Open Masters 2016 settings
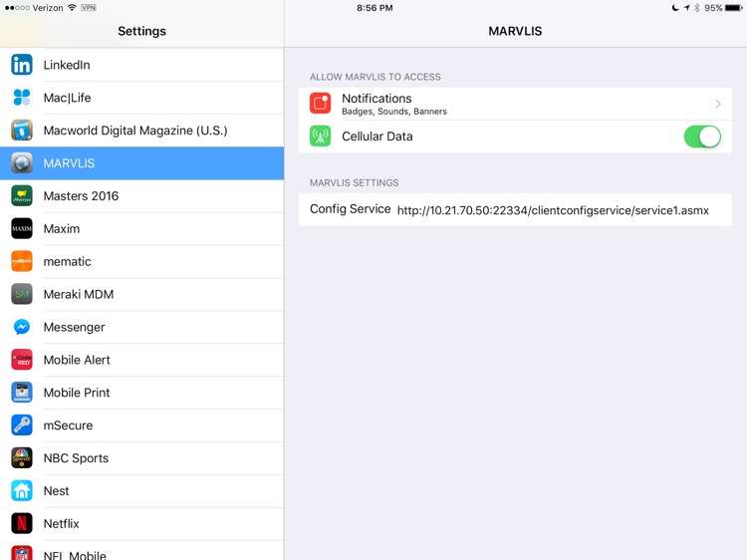The image size is (747, 560). tap(142, 196)
